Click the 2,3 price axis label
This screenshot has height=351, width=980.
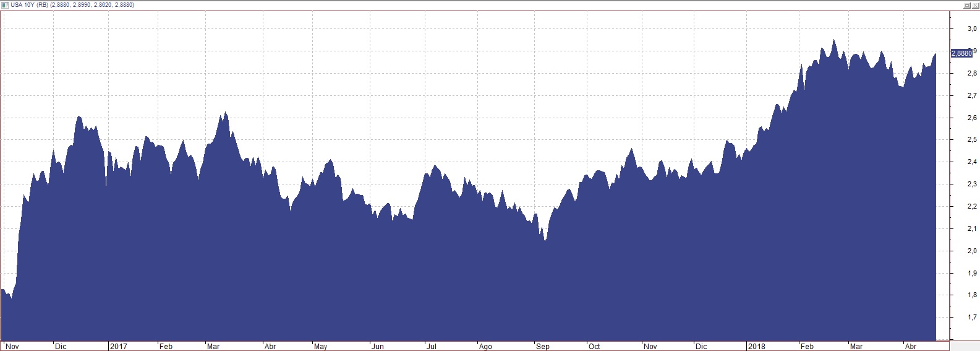click(972, 184)
